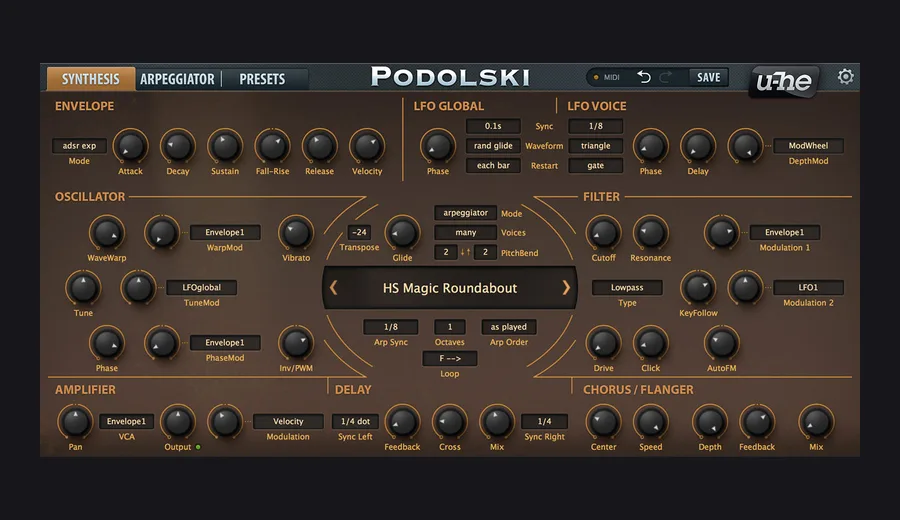Viewport: 900px width, 520px height.
Task: Open the Sync Right 1/4 selector
Action: tap(544, 421)
